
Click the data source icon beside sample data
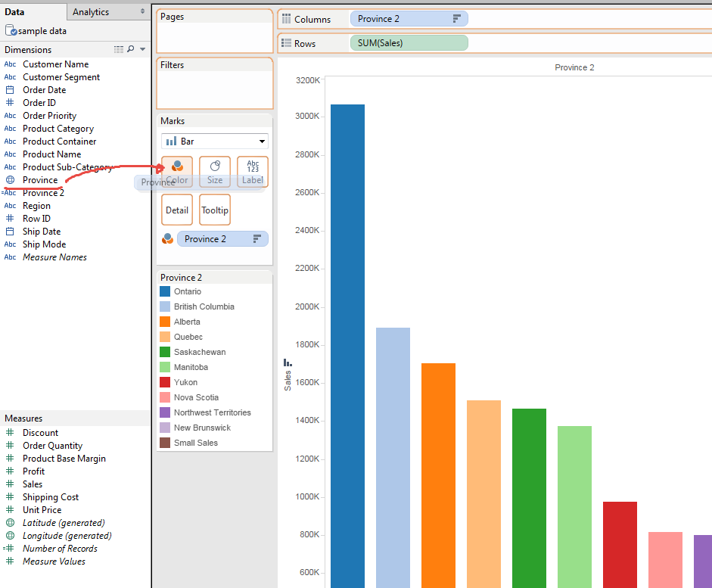coord(11,30)
